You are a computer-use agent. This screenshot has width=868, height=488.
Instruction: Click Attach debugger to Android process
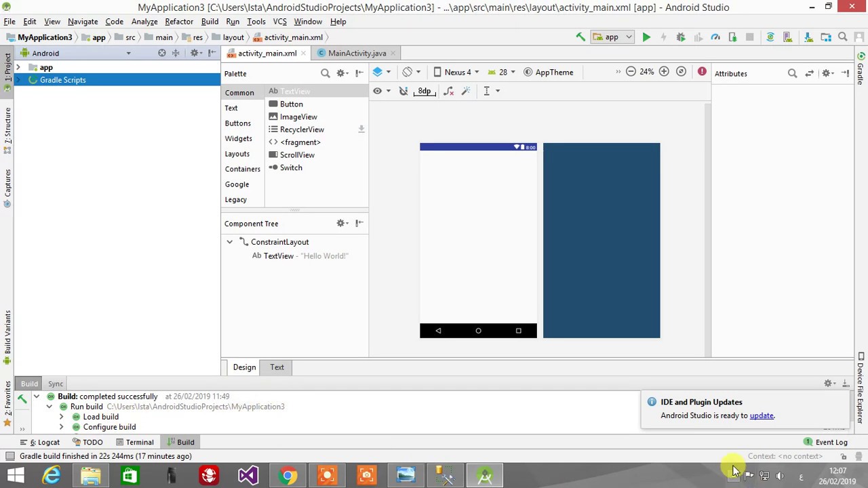tap(732, 37)
